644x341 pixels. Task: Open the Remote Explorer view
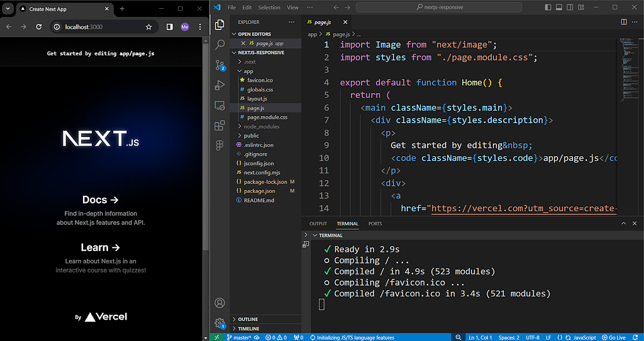pos(219,105)
